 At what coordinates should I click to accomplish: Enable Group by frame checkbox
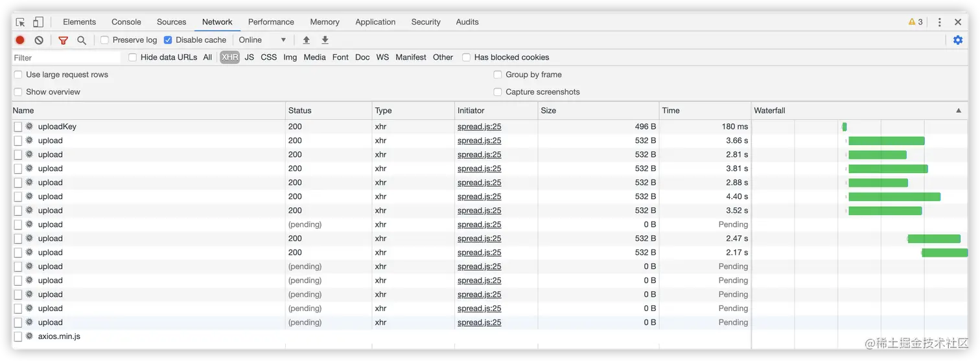point(498,75)
